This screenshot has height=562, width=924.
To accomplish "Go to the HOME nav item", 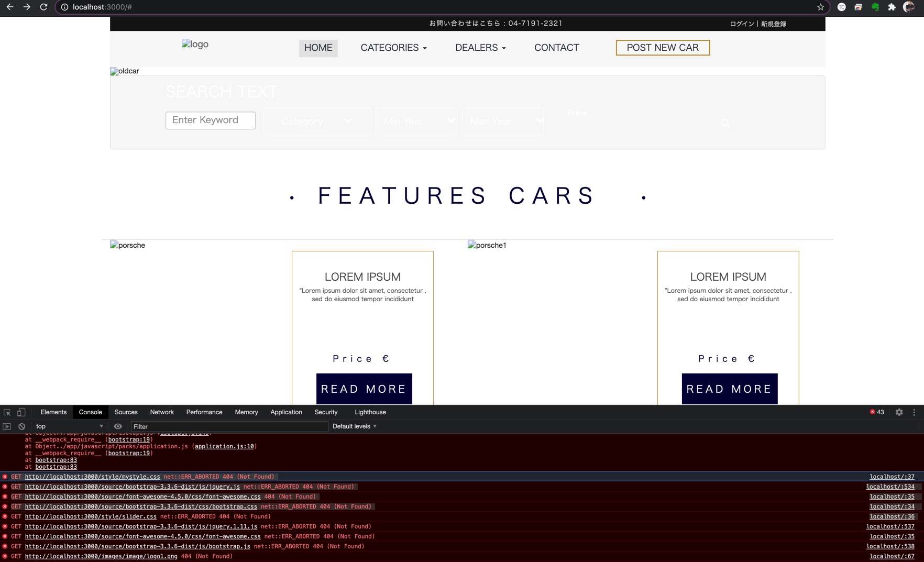I will pyautogui.click(x=318, y=48).
